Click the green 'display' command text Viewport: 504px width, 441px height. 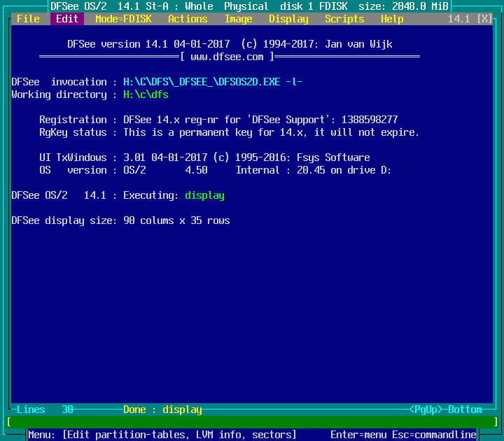[204, 195]
